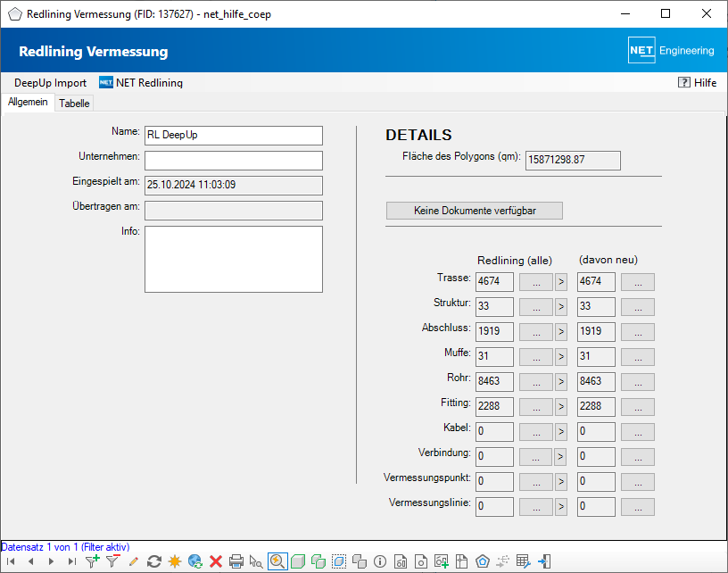Open the document with bar chart icon

[401, 561]
